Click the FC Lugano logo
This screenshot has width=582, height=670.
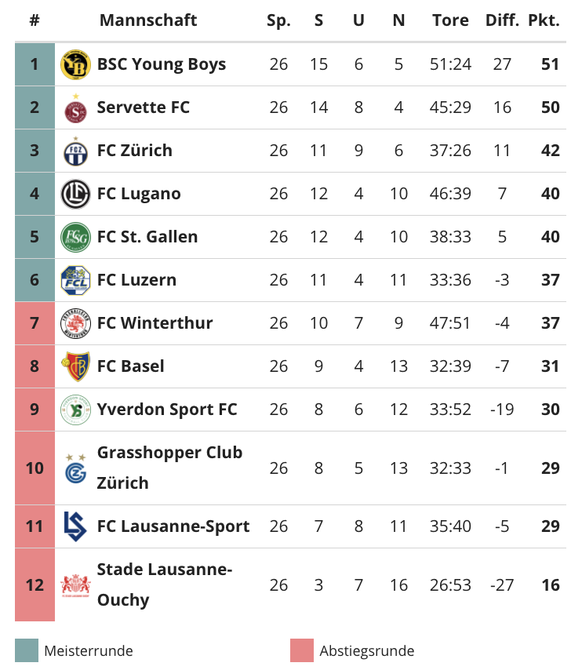(x=75, y=194)
